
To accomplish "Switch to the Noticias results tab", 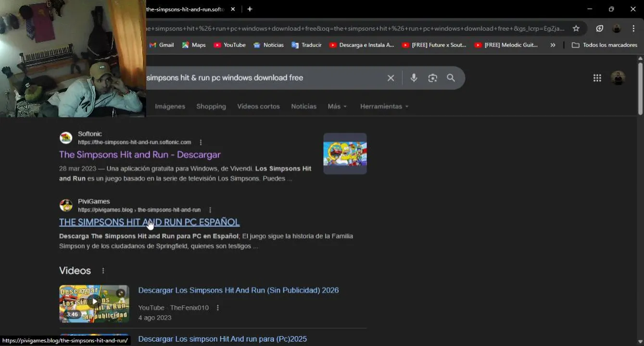I will click(x=303, y=106).
